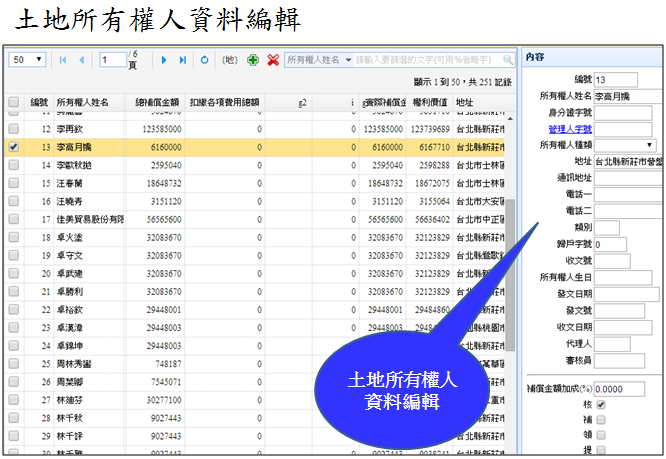The width and height of the screenshot is (666, 459).
Task: Click the 所有權人姓名 field in content panel
Action: 628,96
